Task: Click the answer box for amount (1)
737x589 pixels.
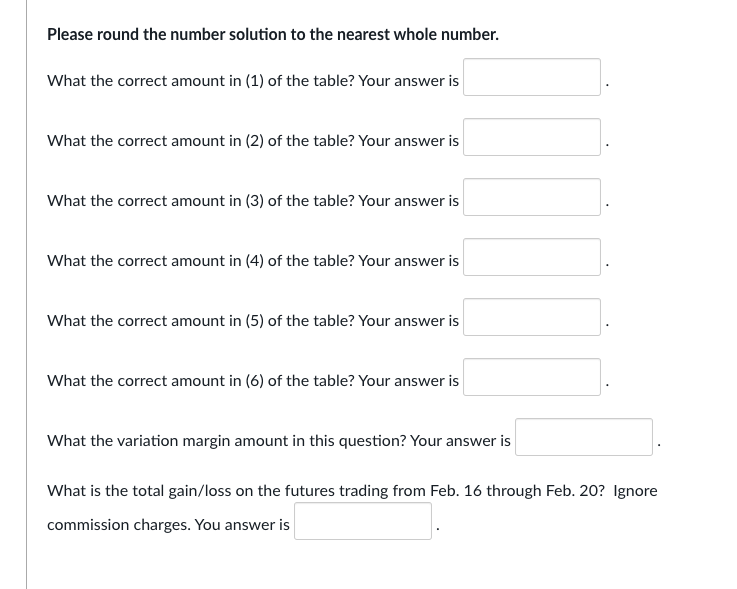Action: point(532,77)
